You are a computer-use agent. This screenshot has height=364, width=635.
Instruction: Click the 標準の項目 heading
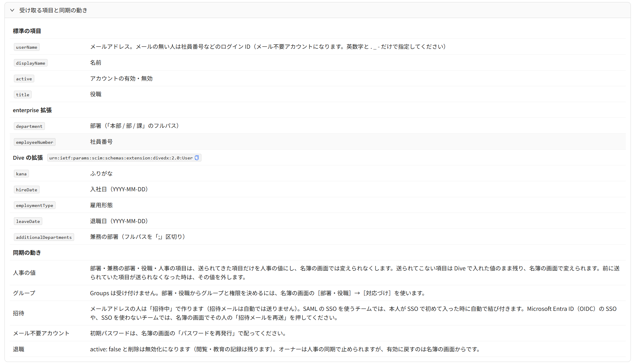click(x=27, y=31)
